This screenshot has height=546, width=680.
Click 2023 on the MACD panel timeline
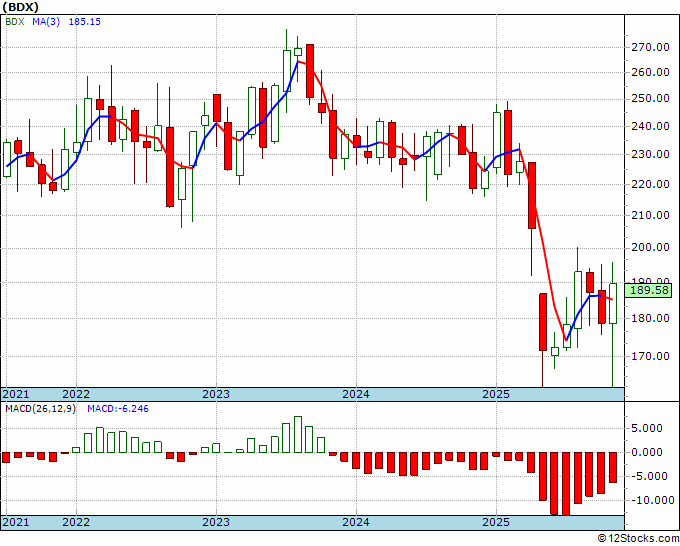click(216, 522)
